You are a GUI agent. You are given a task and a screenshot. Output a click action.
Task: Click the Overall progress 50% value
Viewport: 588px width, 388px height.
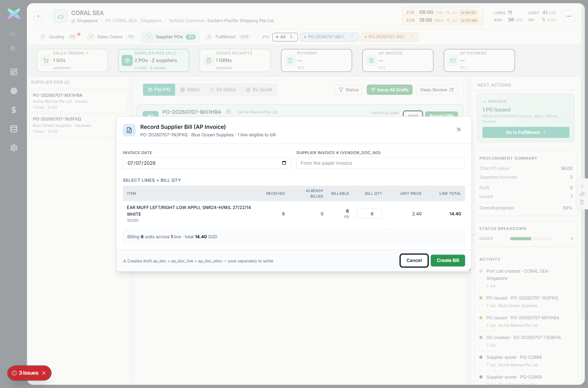pos(567,208)
